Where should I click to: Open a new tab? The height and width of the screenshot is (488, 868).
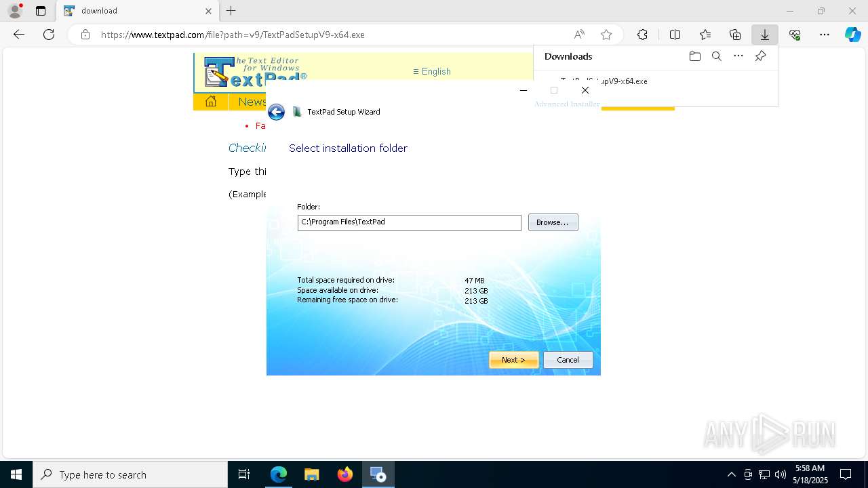point(231,11)
